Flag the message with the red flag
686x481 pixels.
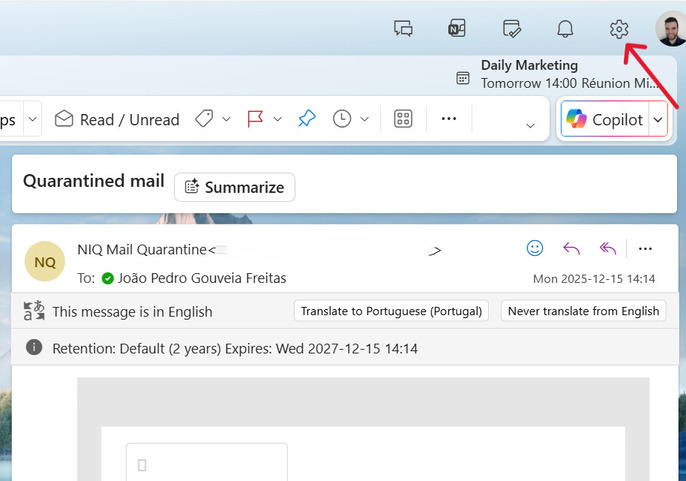tap(255, 119)
